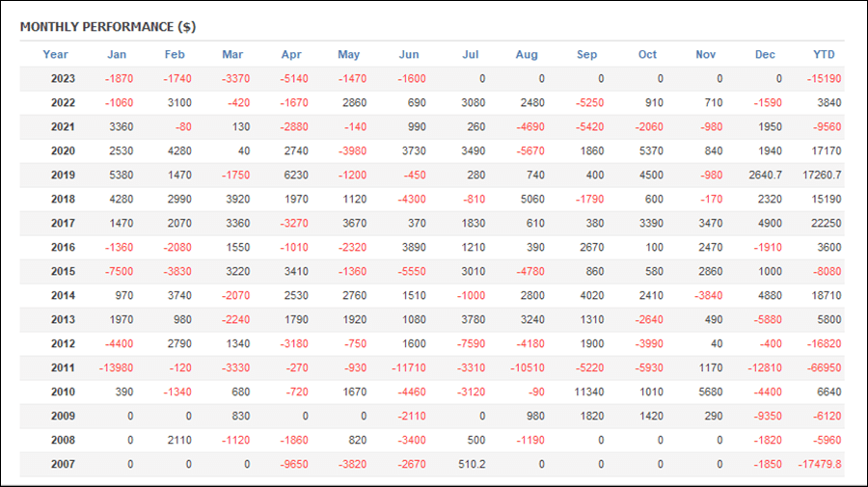The height and width of the screenshot is (487, 868).
Task: Click the Year column header
Action: coord(55,54)
